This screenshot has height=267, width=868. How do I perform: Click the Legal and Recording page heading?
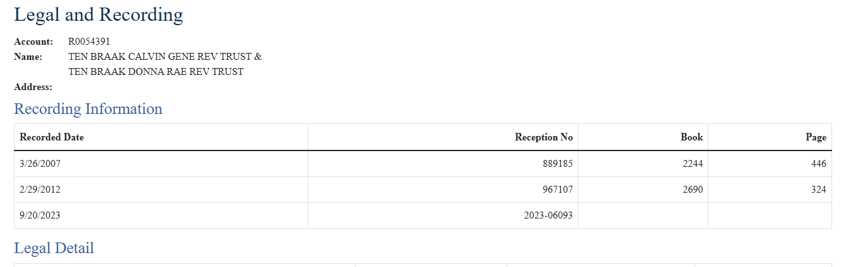pos(98,14)
